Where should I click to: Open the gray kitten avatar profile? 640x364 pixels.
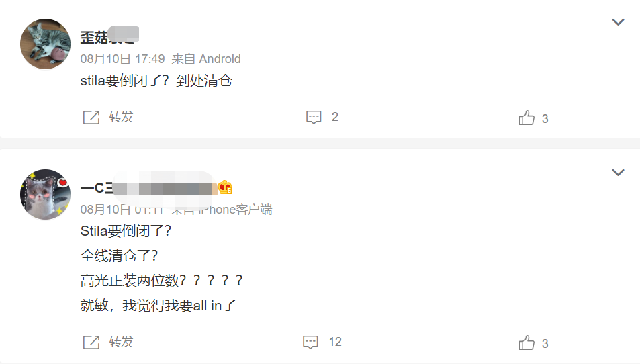click(45, 194)
